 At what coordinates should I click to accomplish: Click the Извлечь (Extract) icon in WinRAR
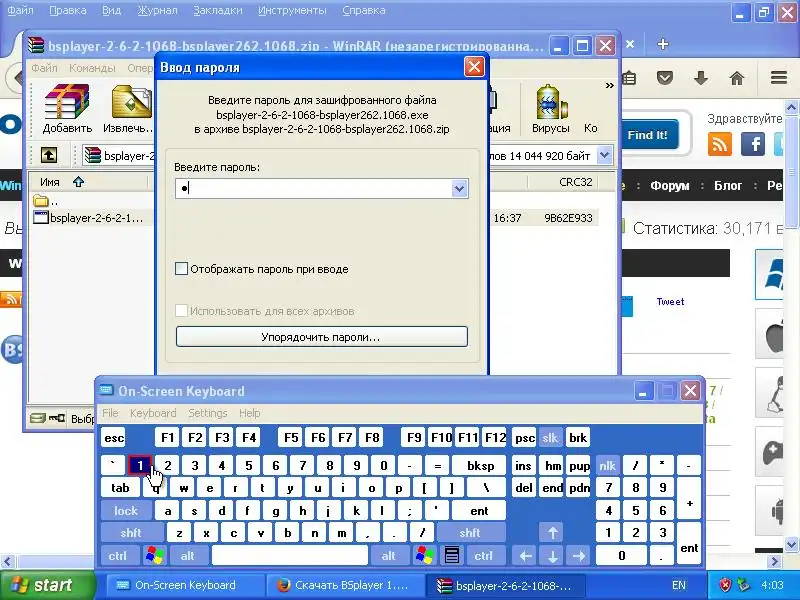(130, 109)
